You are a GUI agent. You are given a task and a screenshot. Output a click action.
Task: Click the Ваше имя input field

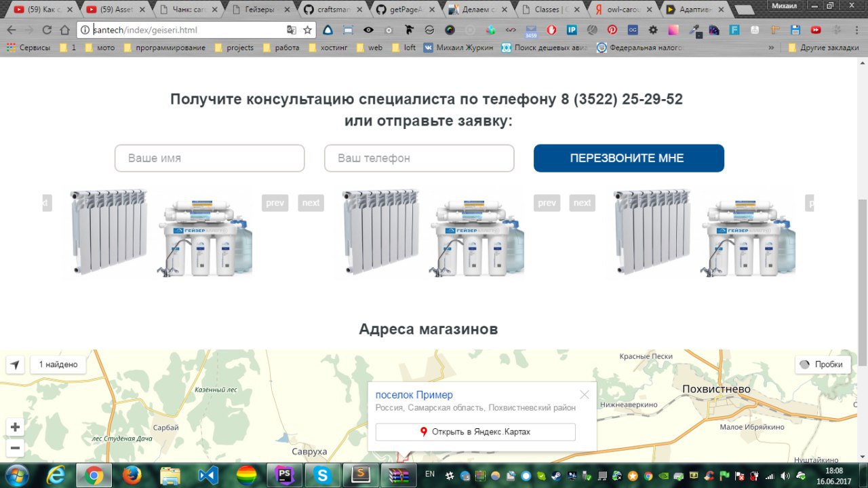pos(210,158)
